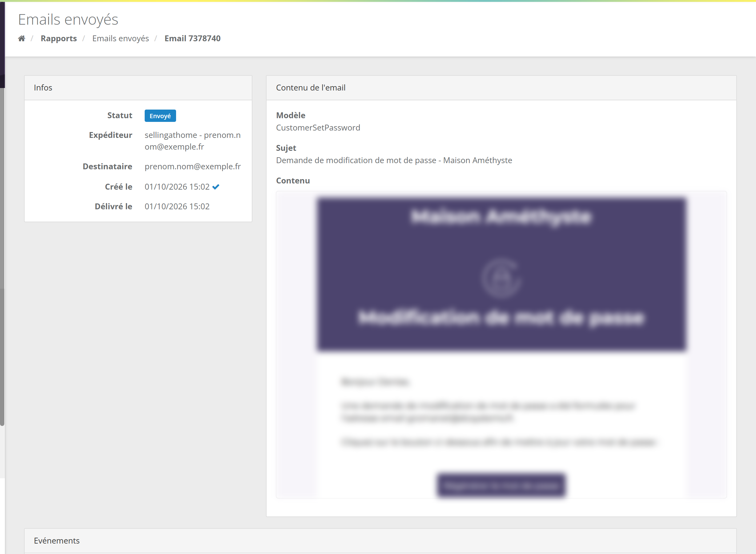Click the blurred email banner preview
756x554 pixels.
pyautogui.click(x=501, y=274)
